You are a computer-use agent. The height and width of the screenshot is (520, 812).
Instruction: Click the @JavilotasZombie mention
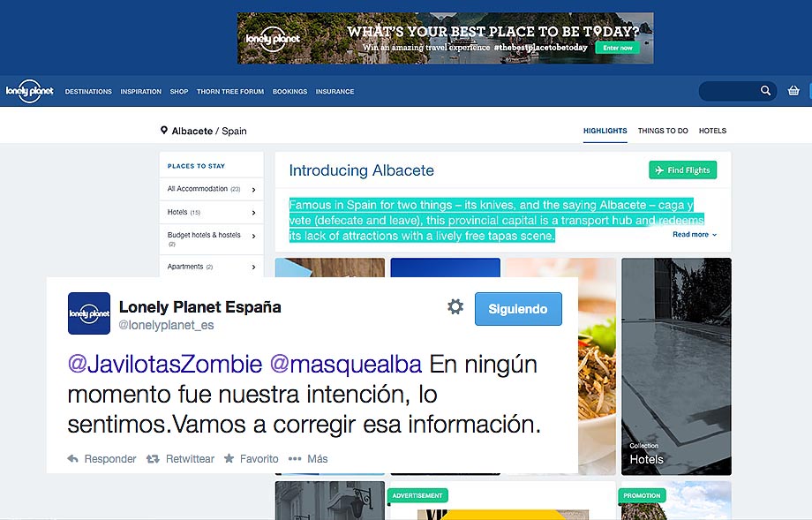tap(165, 364)
